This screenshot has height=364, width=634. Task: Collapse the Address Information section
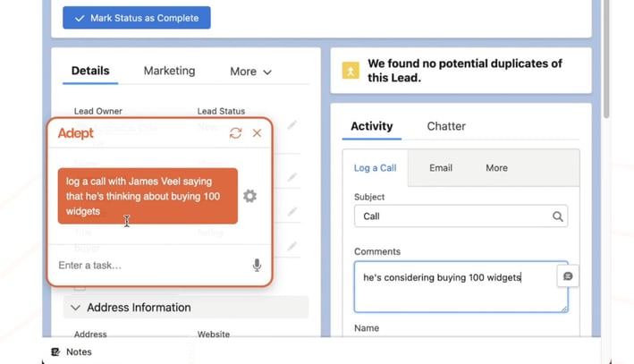pos(76,308)
